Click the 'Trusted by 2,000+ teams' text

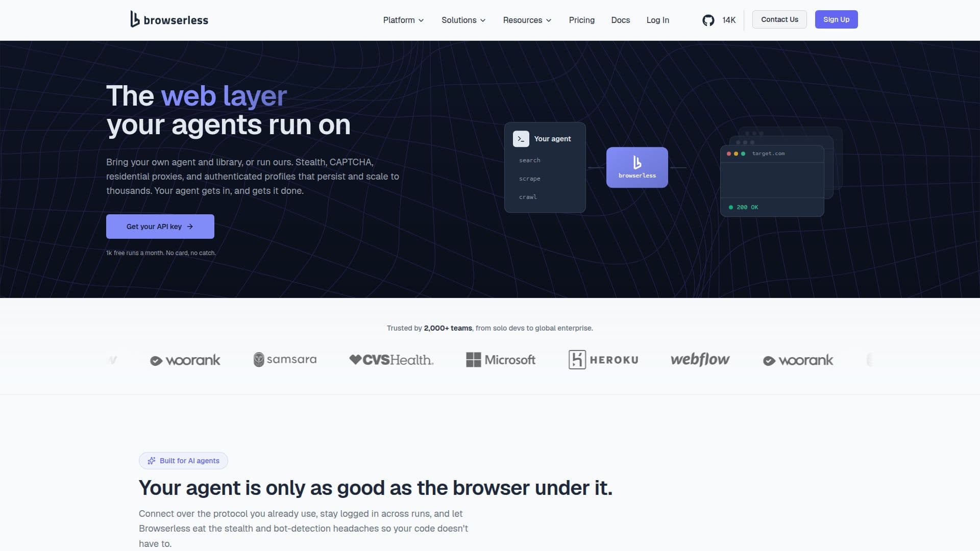429,328
